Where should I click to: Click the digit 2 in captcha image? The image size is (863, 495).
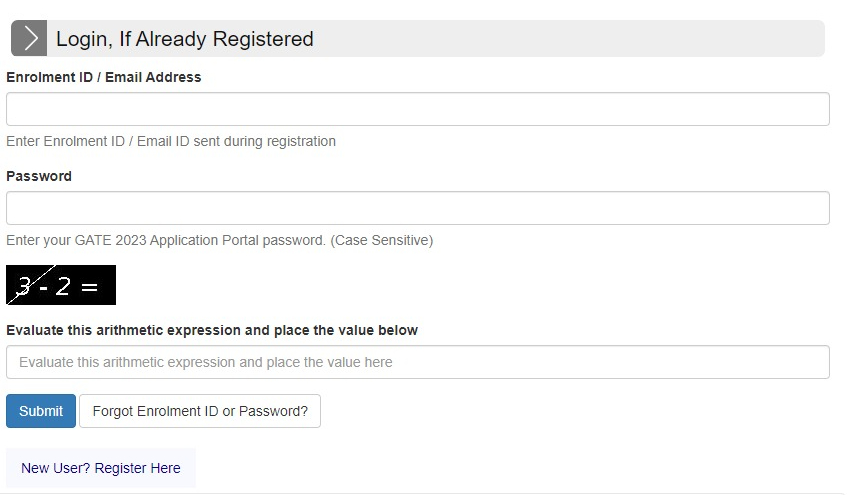[x=63, y=287]
